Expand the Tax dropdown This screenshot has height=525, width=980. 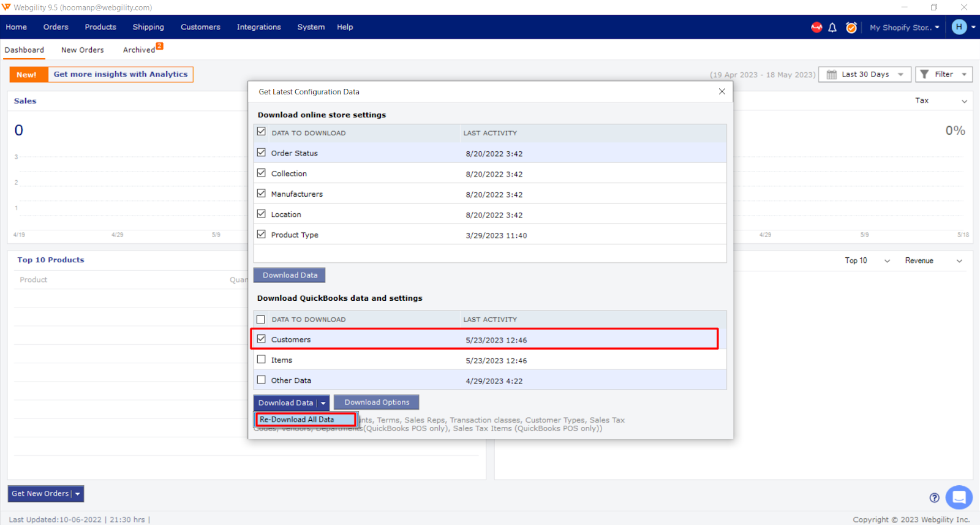pos(941,100)
